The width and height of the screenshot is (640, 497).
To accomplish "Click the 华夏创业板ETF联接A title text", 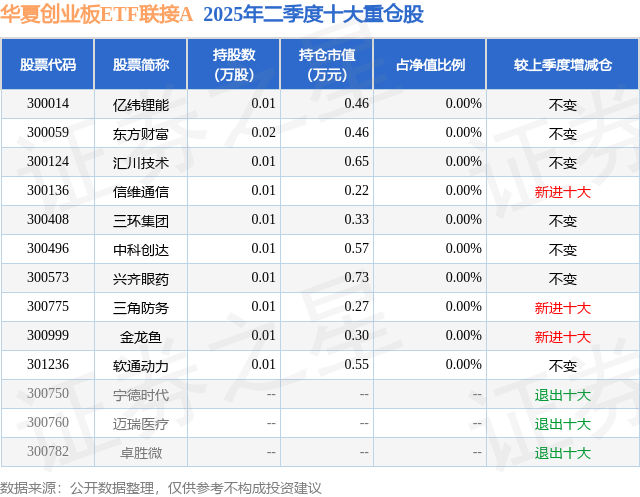I will point(96,14).
